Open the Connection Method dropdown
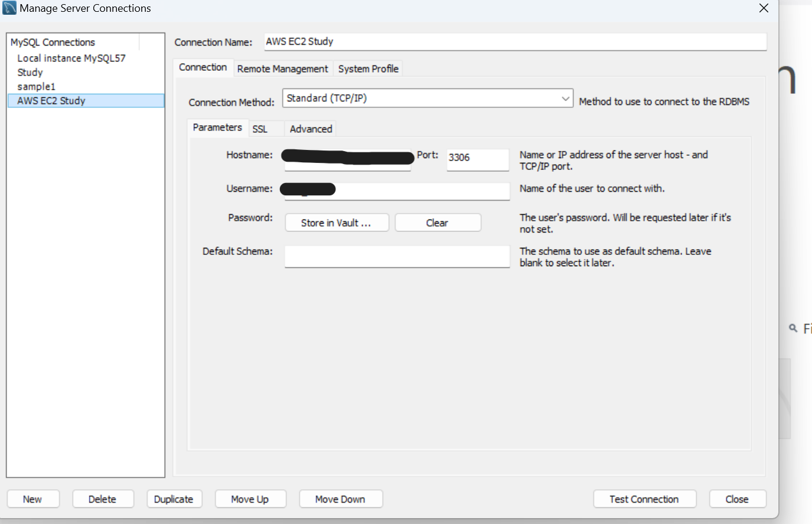This screenshot has width=812, height=524. [428, 99]
